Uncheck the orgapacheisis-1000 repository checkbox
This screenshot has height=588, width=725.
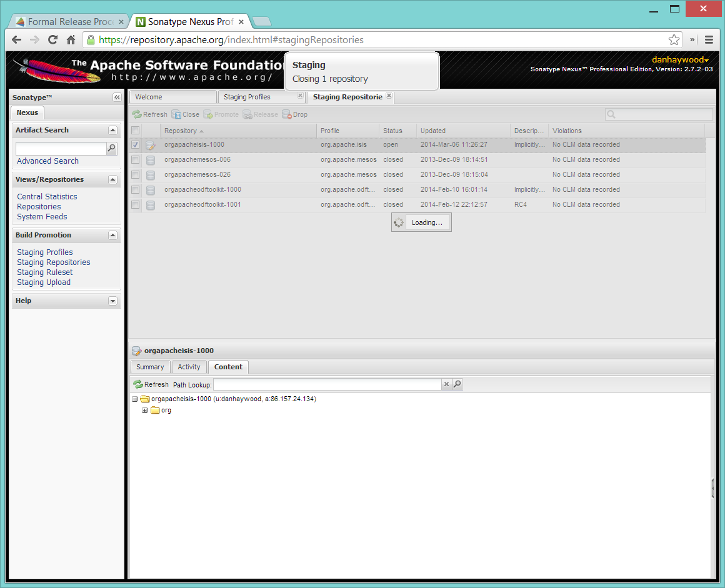tap(136, 144)
